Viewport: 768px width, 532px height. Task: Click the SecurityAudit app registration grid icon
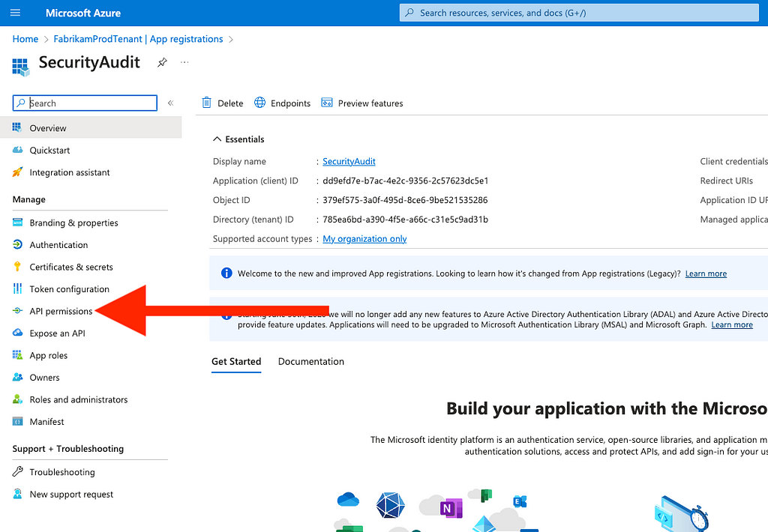tap(20, 67)
